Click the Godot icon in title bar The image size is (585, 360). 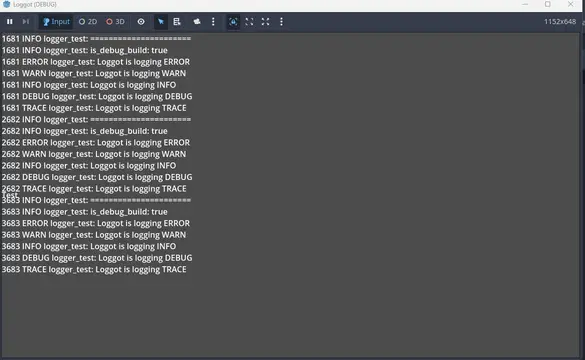tap(6, 4)
